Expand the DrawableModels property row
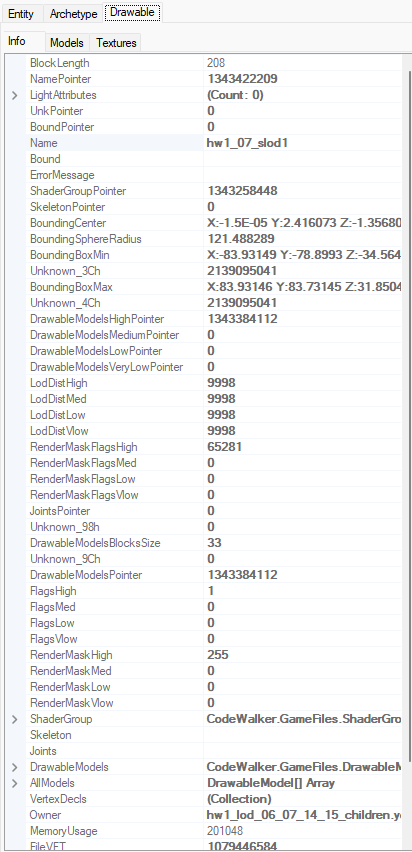This screenshot has width=412, height=852. pyautogui.click(x=15, y=767)
